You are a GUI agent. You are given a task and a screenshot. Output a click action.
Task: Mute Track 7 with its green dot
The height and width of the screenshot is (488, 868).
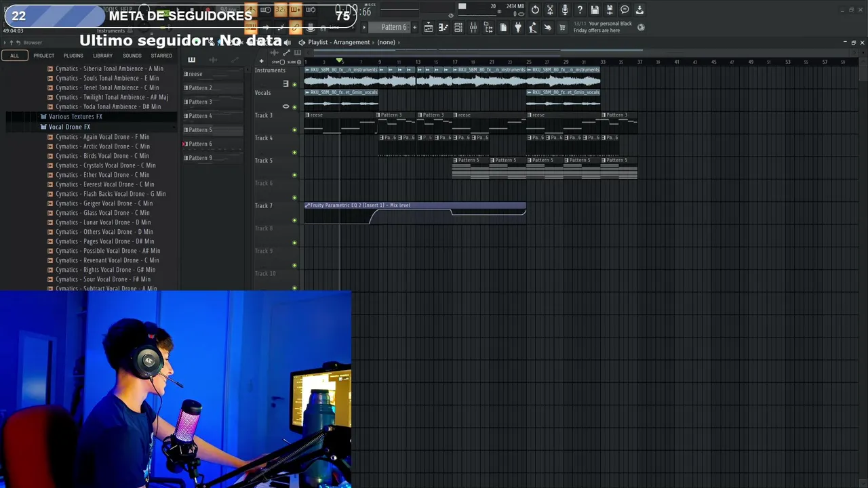tap(294, 220)
